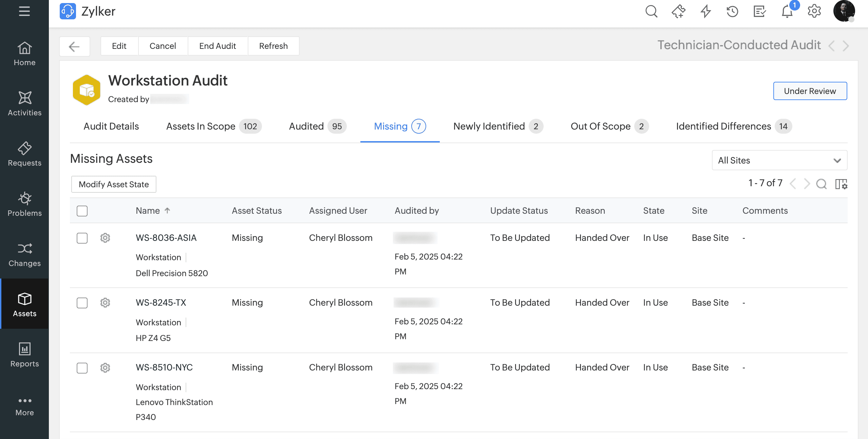The height and width of the screenshot is (439, 868).
Task: Tick the WS-8510-NYC row checkbox
Action: [x=82, y=368]
